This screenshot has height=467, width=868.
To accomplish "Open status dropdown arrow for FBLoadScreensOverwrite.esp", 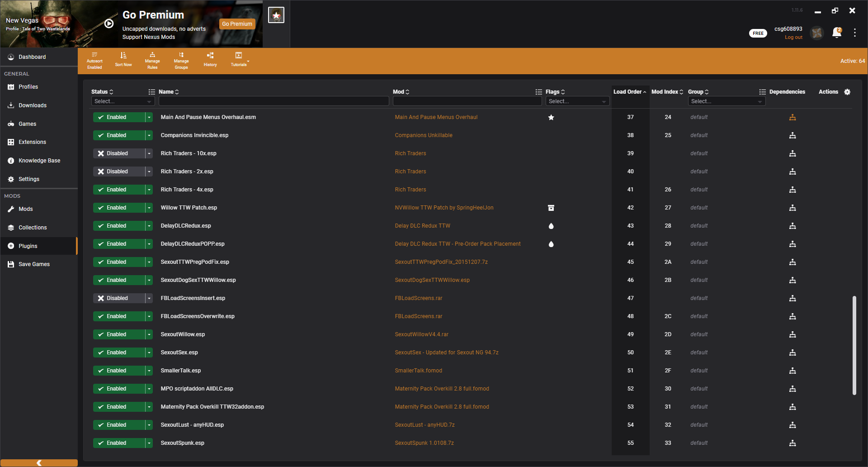I will [x=149, y=316].
